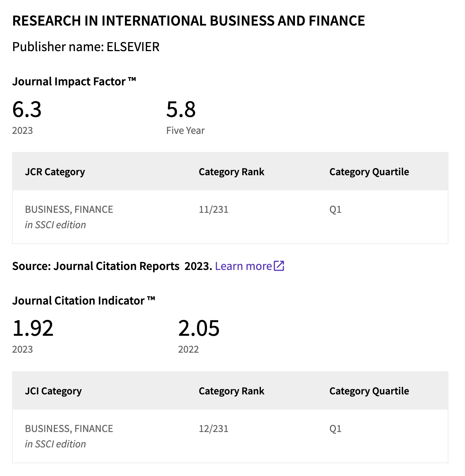This screenshot has width=465, height=476.
Task: Click the JCR Category column header
Action: pyautogui.click(x=55, y=172)
